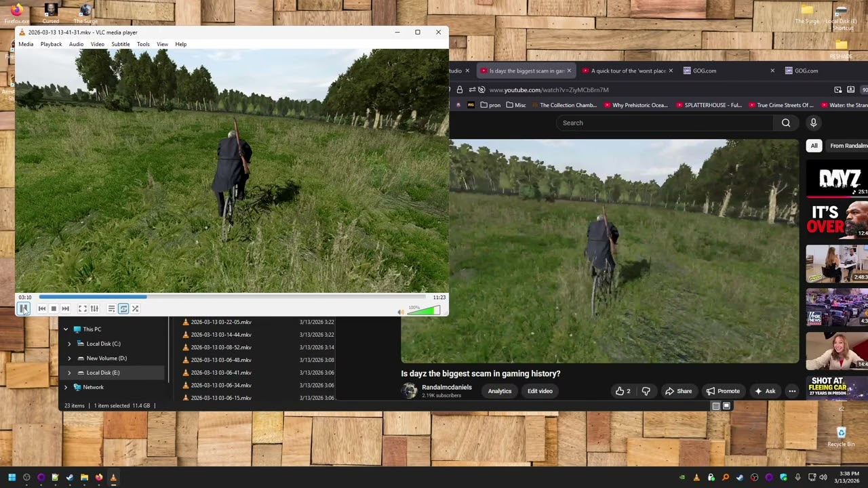The height and width of the screenshot is (488, 868).
Task: Toggle VLC fullscreen mode
Action: 82,308
